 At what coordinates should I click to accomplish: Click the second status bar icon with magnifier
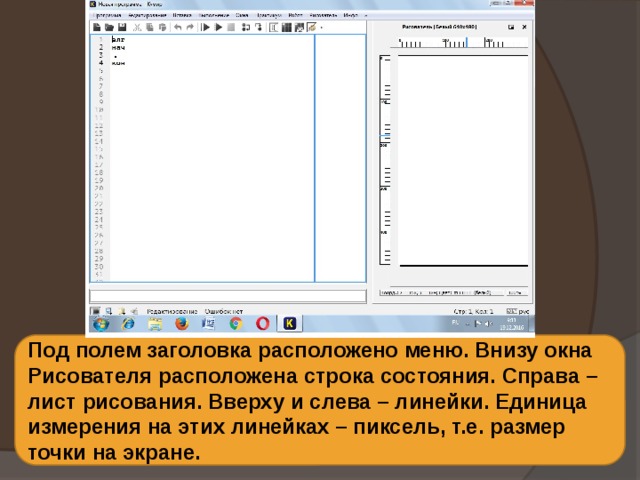click(x=109, y=311)
